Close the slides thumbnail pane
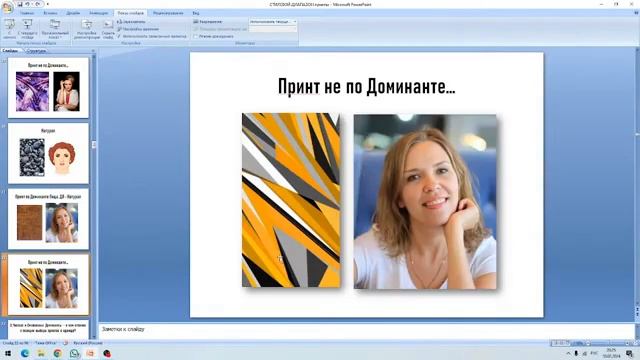The image size is (640, 360). tap(93, 51)
